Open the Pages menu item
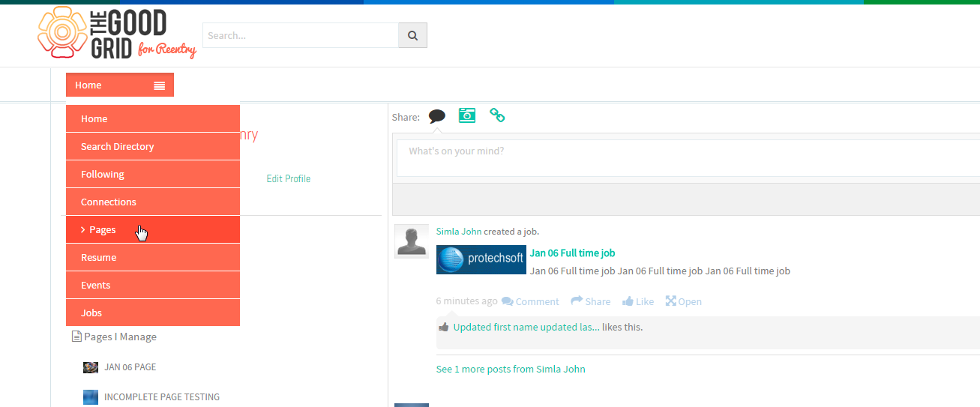 point(153,229)
